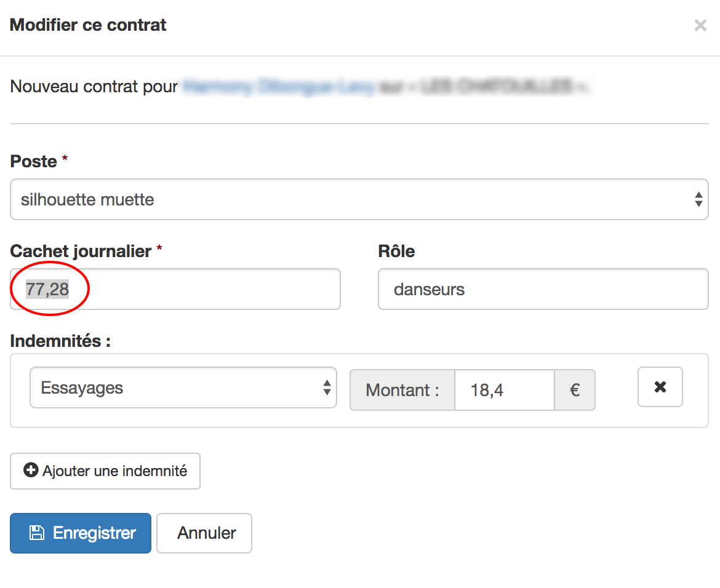This screenshot has width=720, height=588.
Task: Click the 'Rôle' field label
Action: tap(396, 251)
